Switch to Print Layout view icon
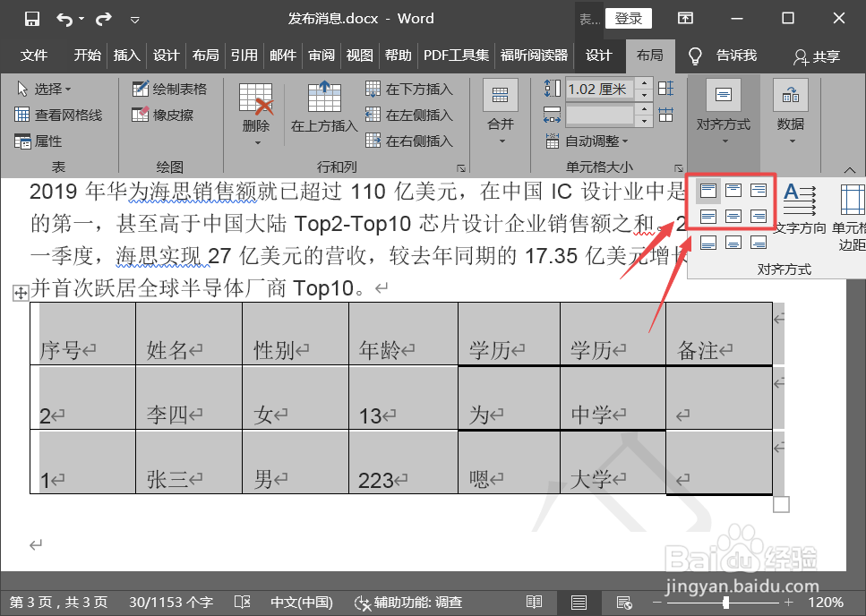The width and height of the screenshot is (866, 616). click(579, 603)
